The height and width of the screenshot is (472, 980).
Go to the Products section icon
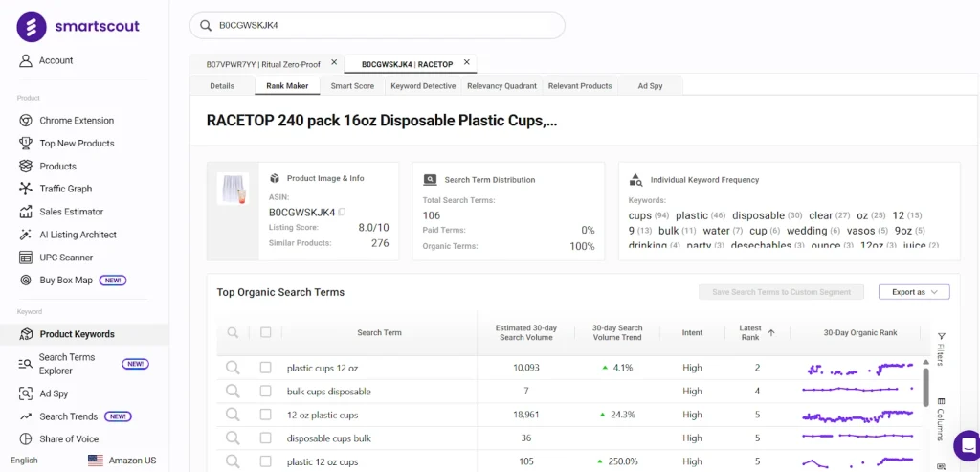26,167
